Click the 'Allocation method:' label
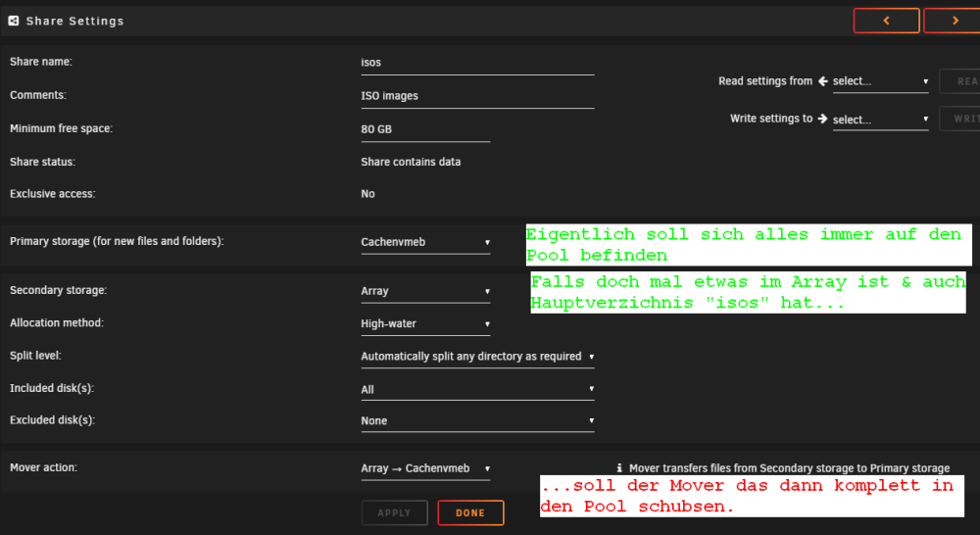This screenshot has width=980, height=535. pos(57,322)
